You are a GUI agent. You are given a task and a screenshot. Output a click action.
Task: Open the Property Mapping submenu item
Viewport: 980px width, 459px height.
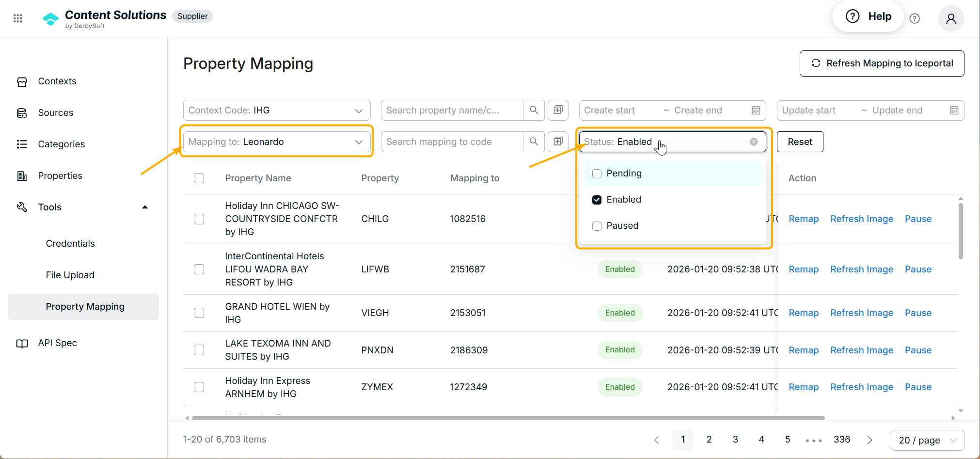83,306
